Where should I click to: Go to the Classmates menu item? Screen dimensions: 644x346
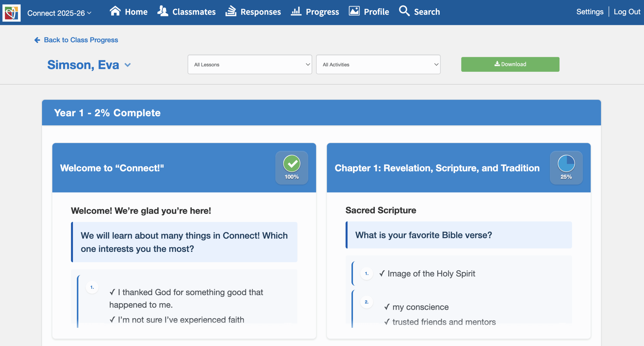click(194, 12)
